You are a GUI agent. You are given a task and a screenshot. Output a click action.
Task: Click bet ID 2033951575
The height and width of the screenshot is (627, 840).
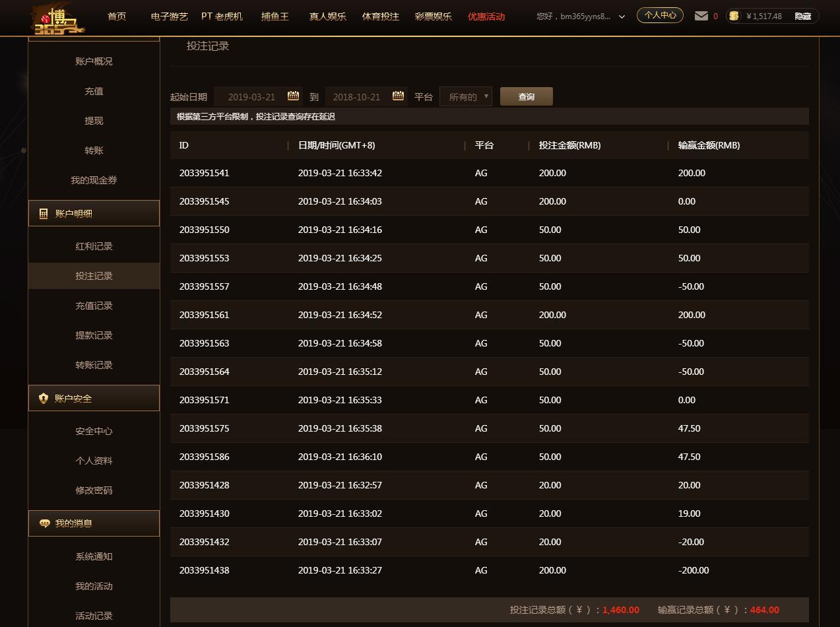pyautogui.click(x=205, y=428)
